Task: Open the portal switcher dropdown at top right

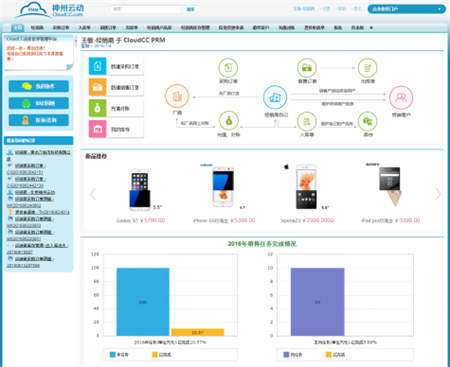Action: (406, 9)
